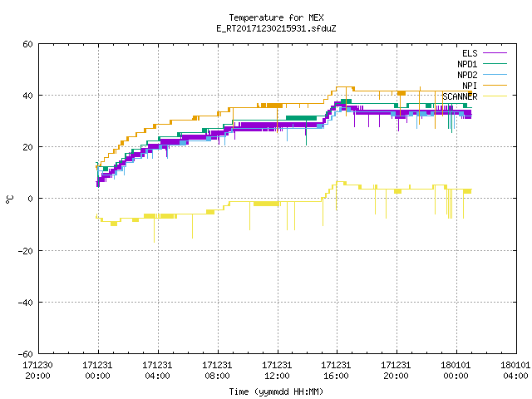The height and width of the screenshot is (399, 532).
Task: Click the x-axis label 180101 04:00
Action: pos(515,371)
